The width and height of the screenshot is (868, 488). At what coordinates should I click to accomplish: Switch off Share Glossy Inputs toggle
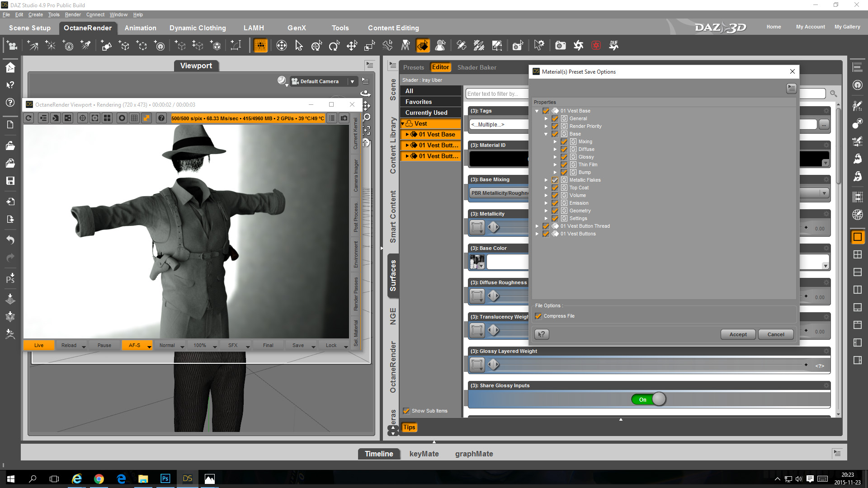point(649,399)
